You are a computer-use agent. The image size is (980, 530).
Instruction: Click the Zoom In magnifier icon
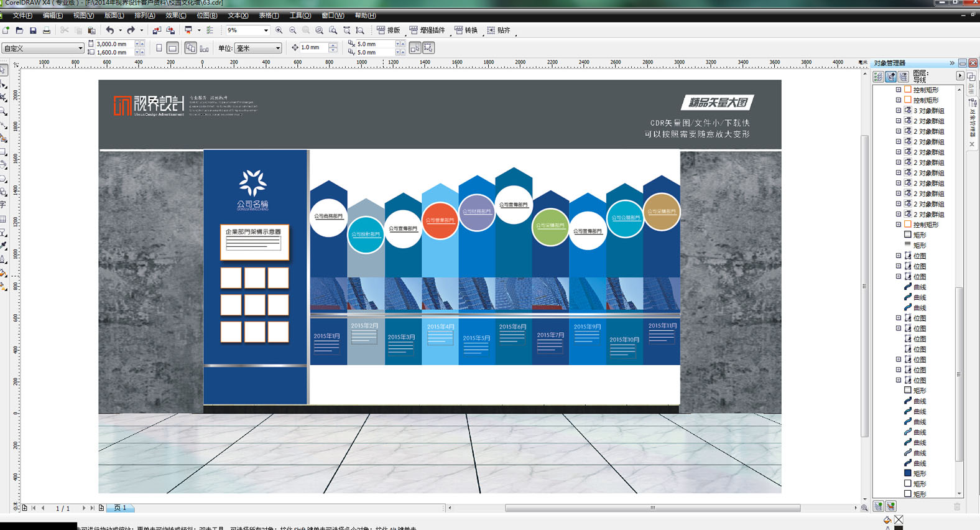pyautogui.click(x=279, y=30)
